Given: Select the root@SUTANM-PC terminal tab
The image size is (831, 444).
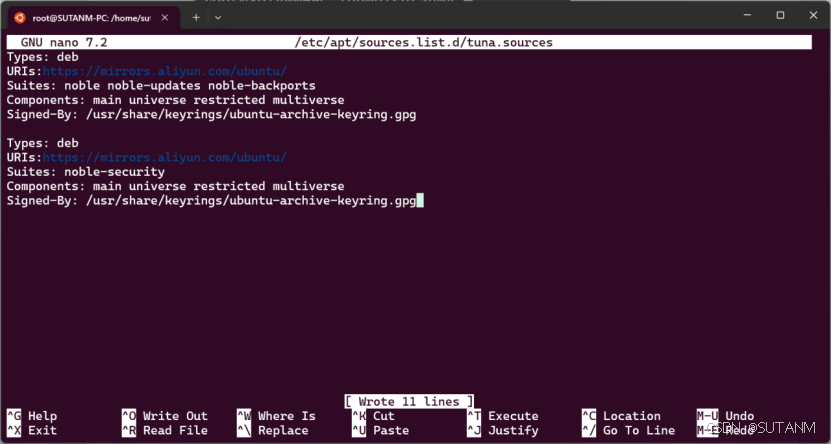Looking at the screenshot, I should pos(94,18).
